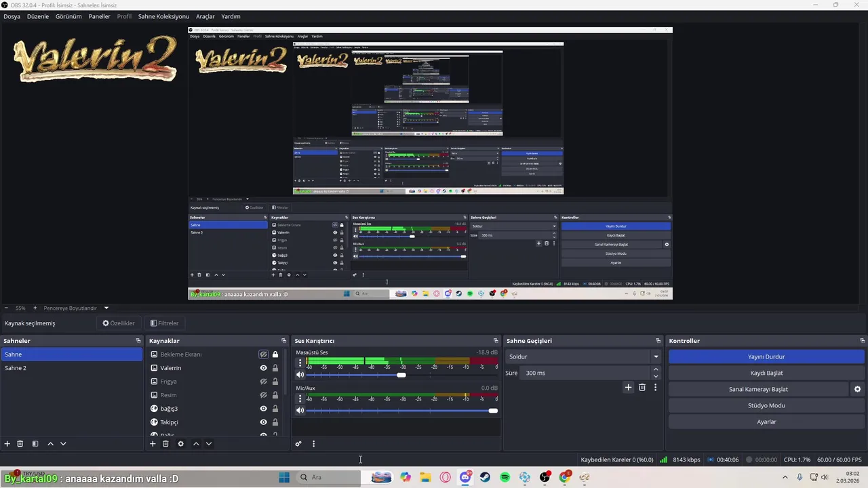Open Ayarlar settings button

tap(766, 422)
